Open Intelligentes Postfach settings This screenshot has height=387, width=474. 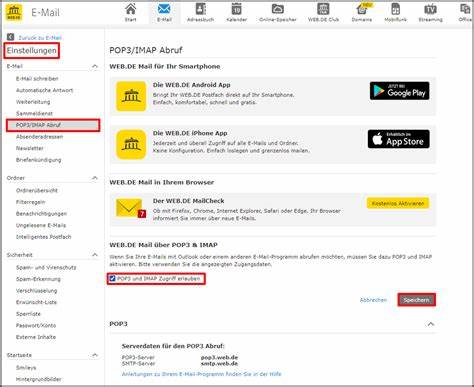tap(44, 237)
